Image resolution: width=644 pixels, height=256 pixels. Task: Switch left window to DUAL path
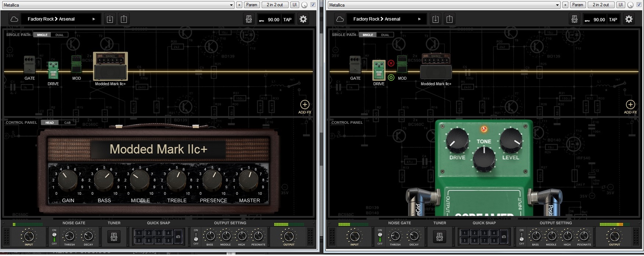tap(60, 35)
